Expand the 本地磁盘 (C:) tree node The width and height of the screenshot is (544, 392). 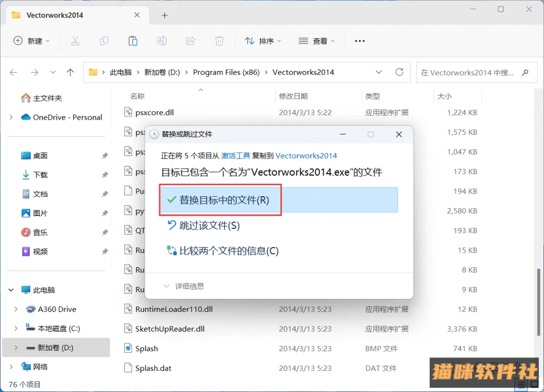pyautogui.click(x=16, y=328)
